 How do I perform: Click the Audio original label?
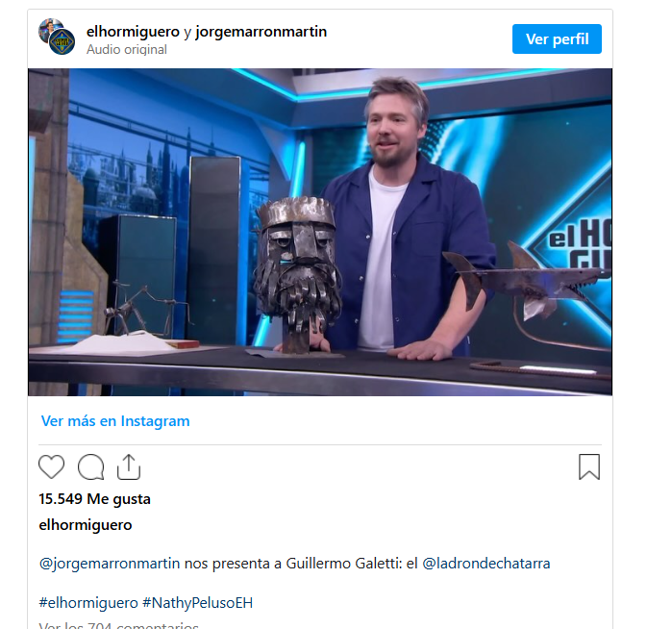(x=127, y=50)
